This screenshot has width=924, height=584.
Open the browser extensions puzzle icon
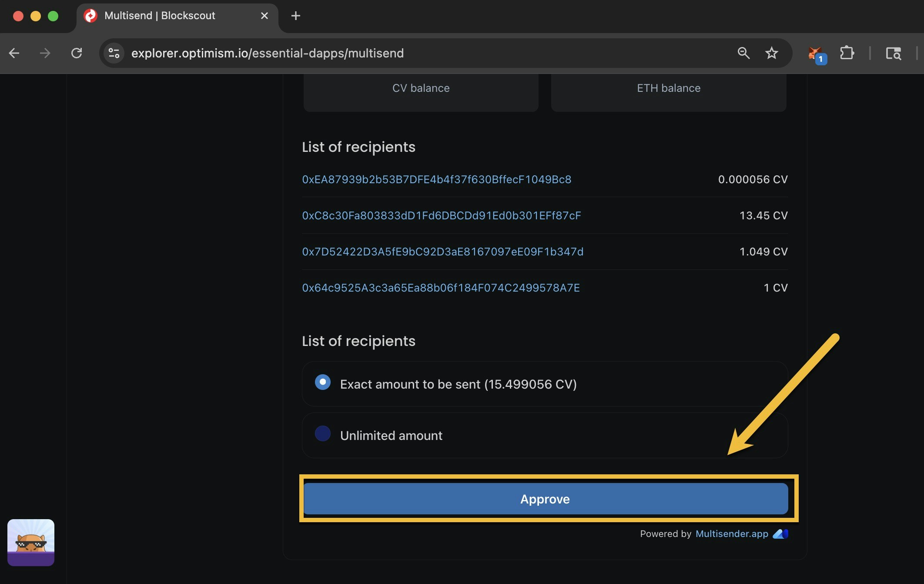click(847, 53)
